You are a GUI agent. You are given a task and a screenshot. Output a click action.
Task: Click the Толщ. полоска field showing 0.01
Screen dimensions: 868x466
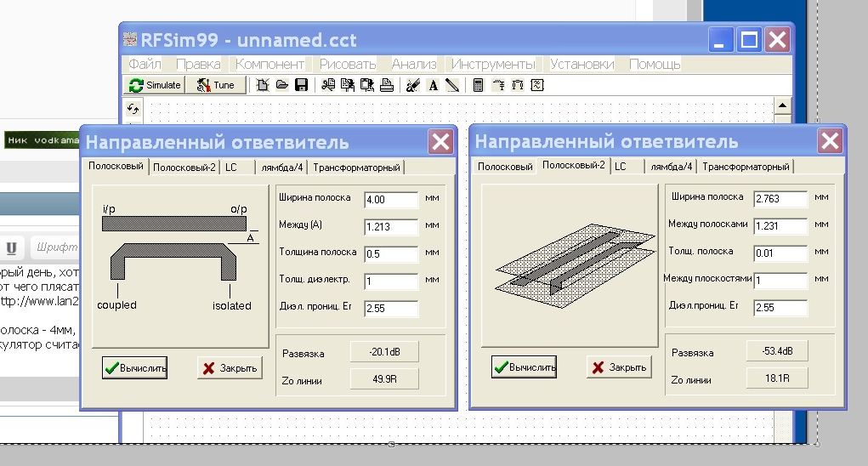[780, 253]
